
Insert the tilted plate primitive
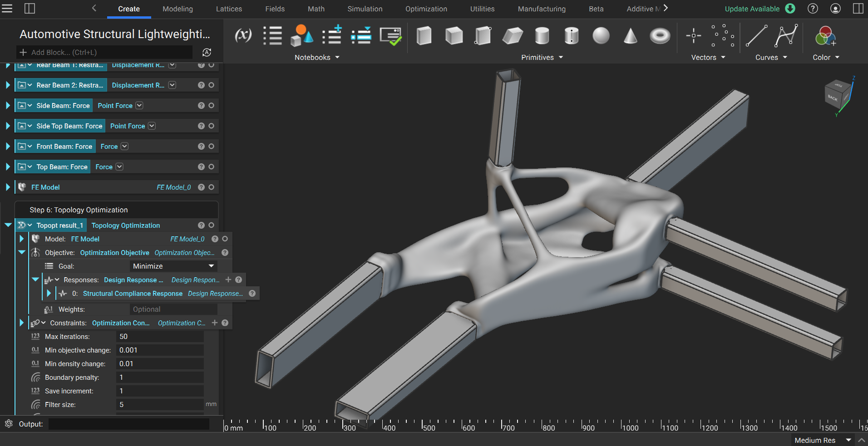coord(513,35)
